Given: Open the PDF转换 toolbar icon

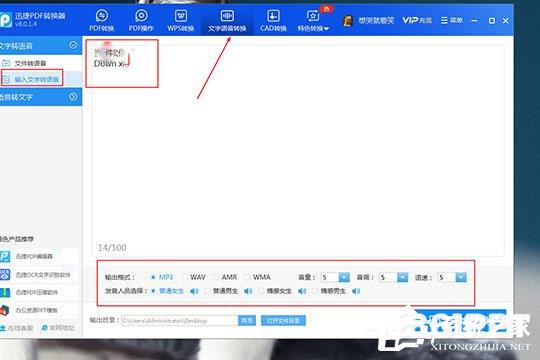Looking at the screenshot, I should [102, 21].
